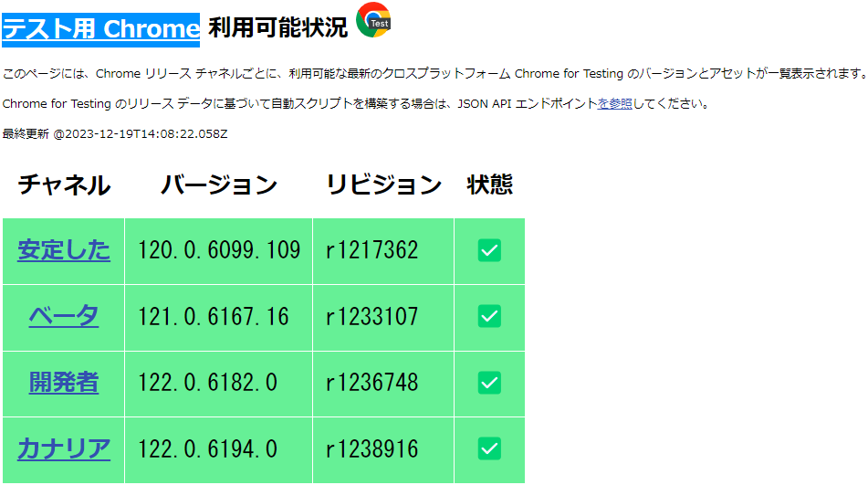Follow the 開発者 channel link

tap(64, 383)
